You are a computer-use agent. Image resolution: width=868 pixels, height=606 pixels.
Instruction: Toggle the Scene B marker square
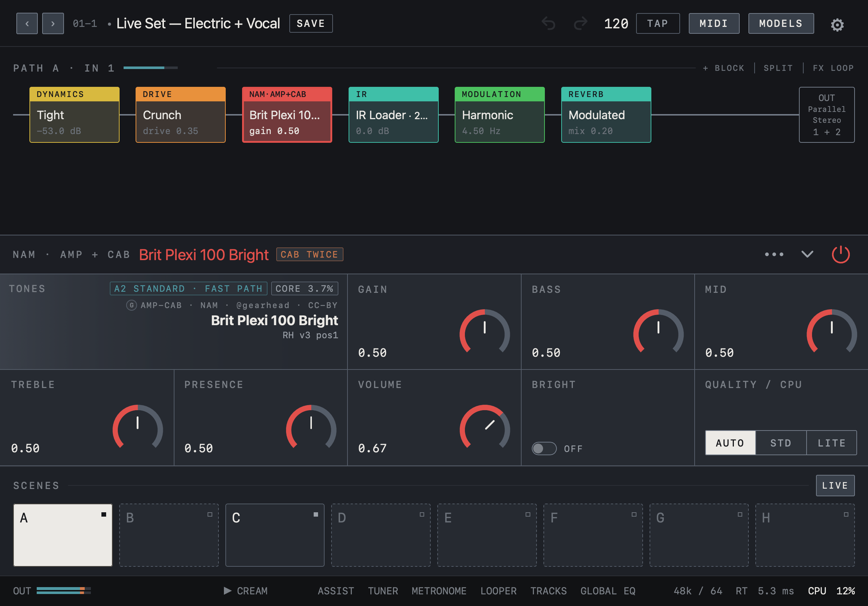tap(210, 514)
